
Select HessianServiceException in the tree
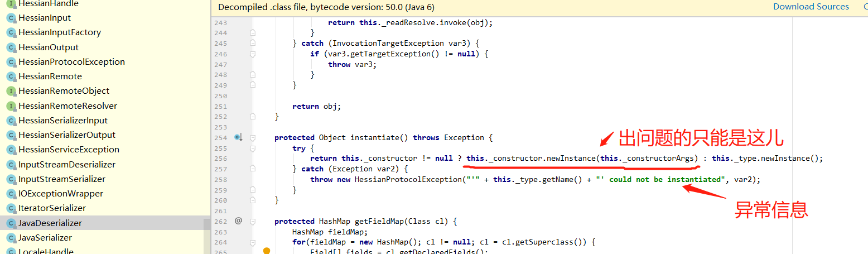(69, 150)
